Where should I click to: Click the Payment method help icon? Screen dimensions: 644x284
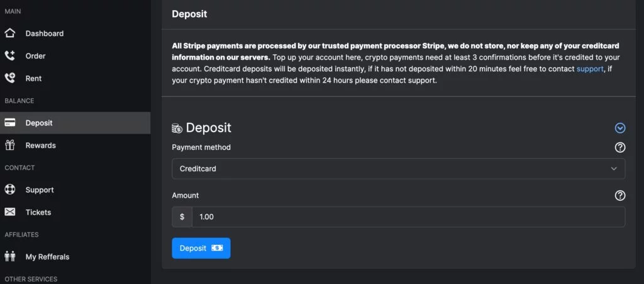coord(620,147)
